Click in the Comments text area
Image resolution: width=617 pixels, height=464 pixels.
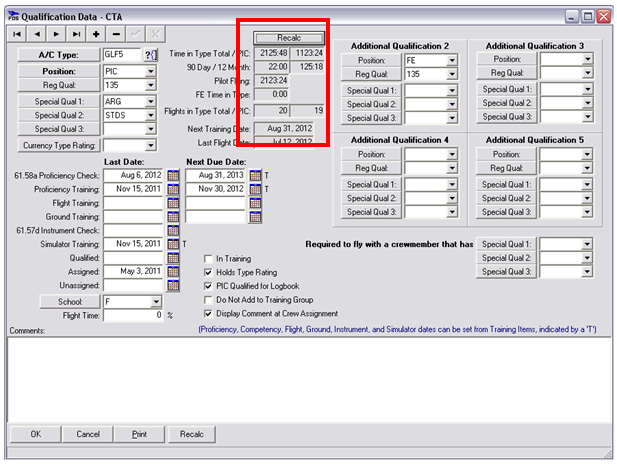pyautogui.click(x=309, y=380)
